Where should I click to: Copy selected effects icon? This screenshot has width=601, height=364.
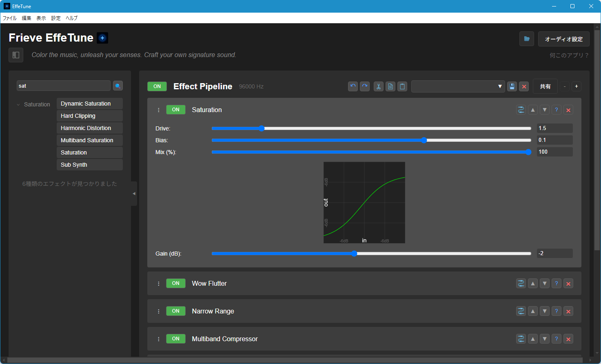tap(390, 86)
